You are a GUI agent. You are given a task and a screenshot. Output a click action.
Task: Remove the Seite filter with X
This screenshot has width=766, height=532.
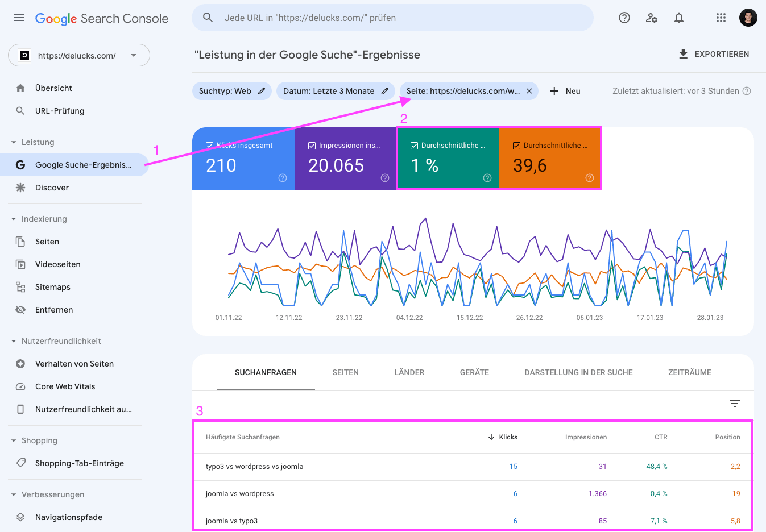click(529, 91)
